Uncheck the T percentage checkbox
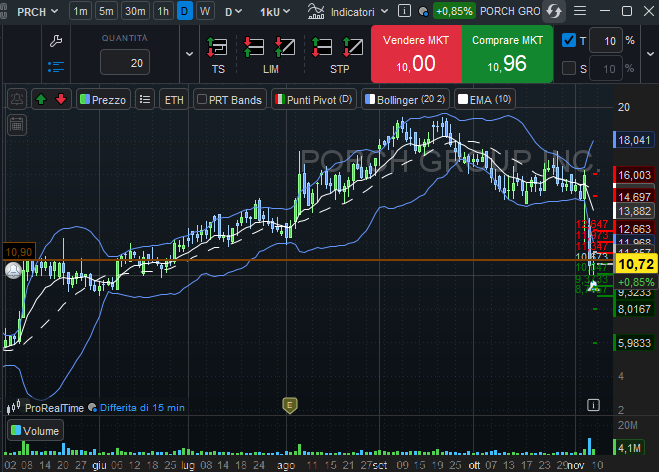The width and height of the screenshot is (659, 472). (x=569, y=41)
